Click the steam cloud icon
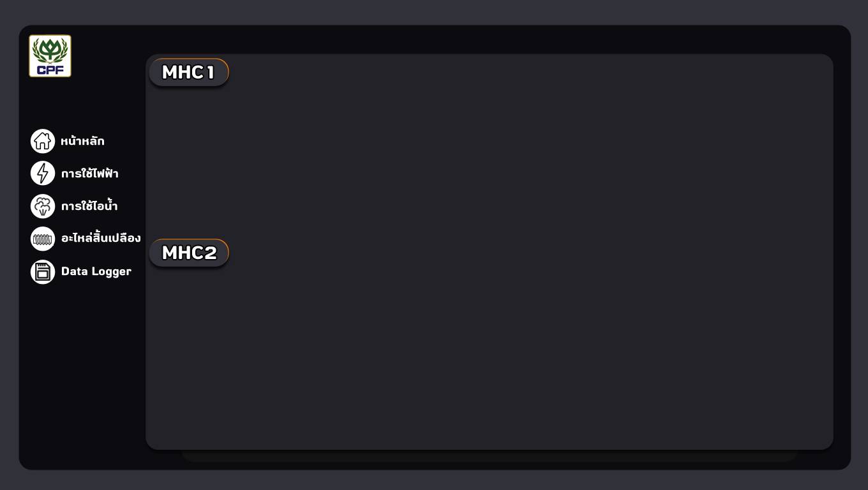Screen dimensions: 868x490 click(x=43, y=206)
